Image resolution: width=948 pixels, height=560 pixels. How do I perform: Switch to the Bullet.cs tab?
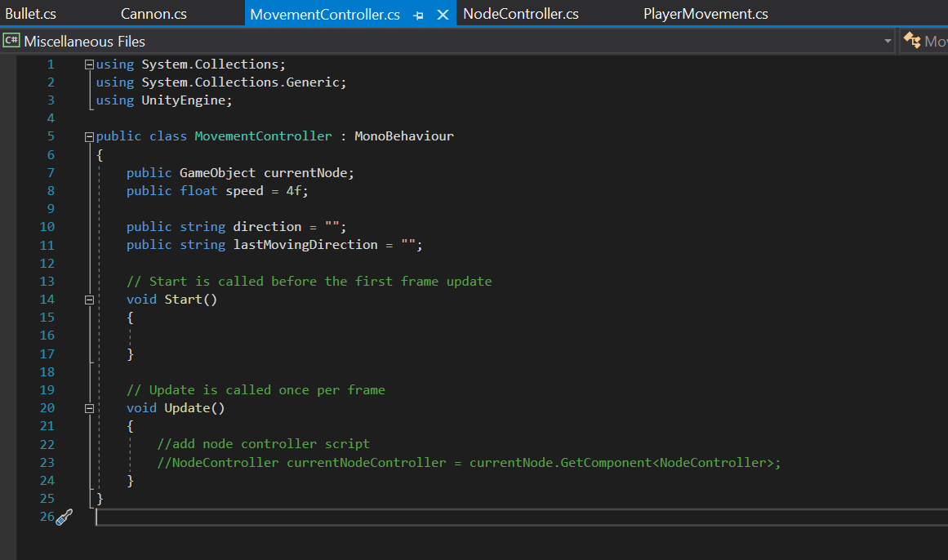[x=31, y=13]
